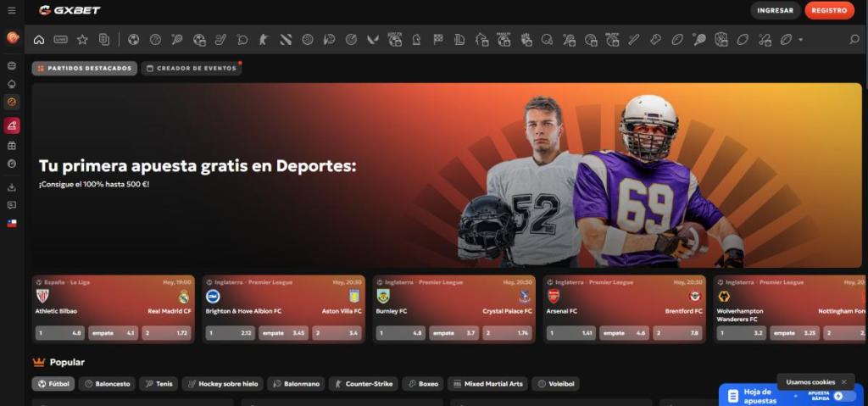868x406 pixels.
Task: Open the promotions gift icon in sidebar
Action: (12, 146)
